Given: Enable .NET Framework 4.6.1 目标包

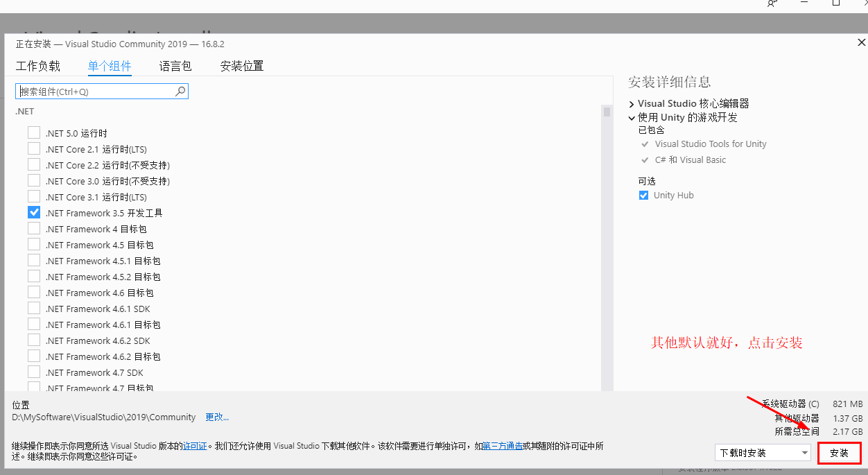Looking at the screenshot, I should click(x=34, y=324).
